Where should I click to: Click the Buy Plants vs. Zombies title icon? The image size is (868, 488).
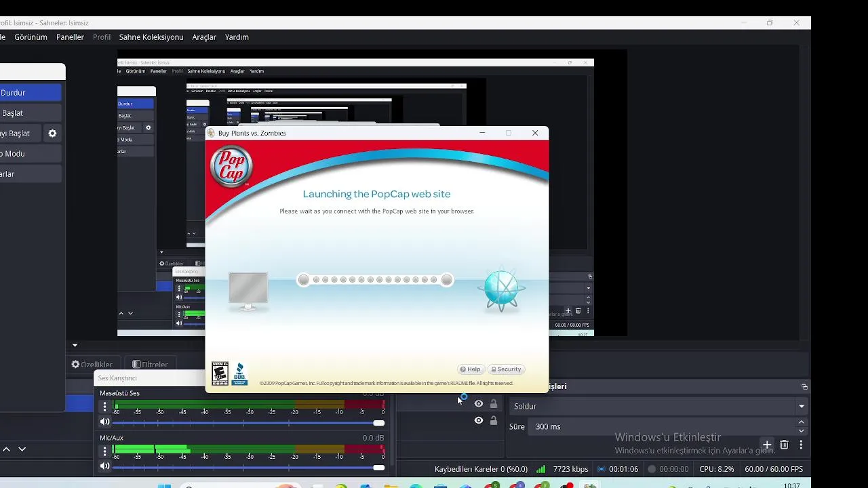tap(211, 133)
